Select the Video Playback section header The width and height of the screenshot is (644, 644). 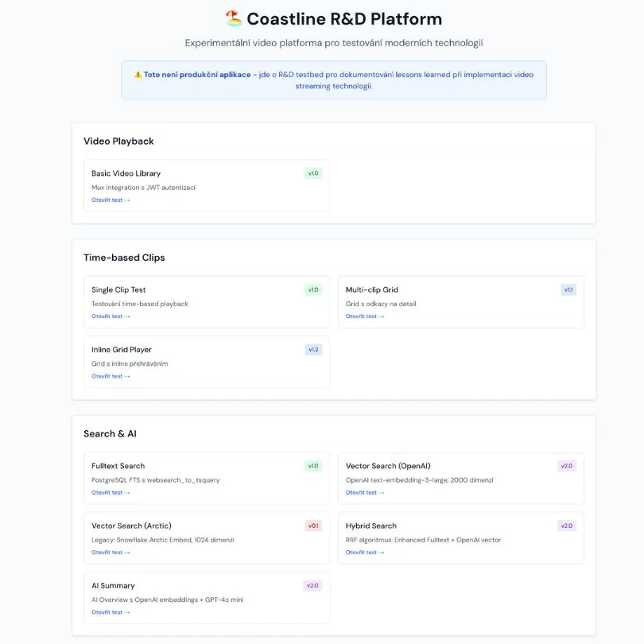(x=118, y=141)
